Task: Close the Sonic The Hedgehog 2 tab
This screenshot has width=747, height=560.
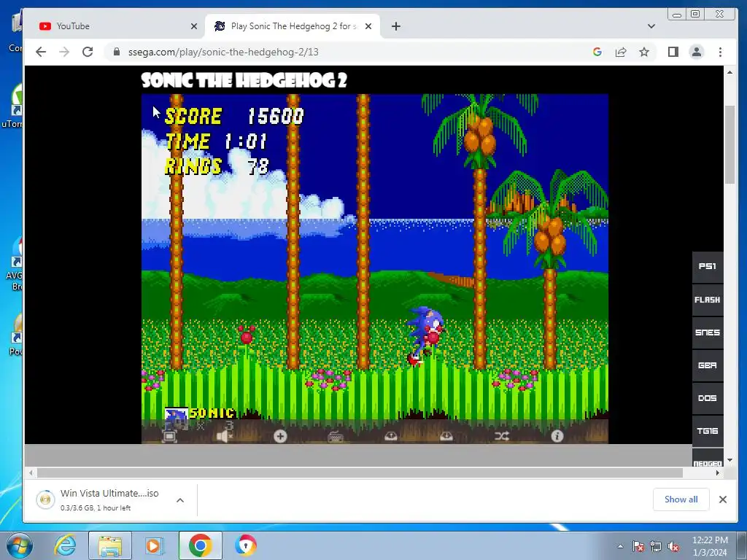Action: [x=368, y=26]
